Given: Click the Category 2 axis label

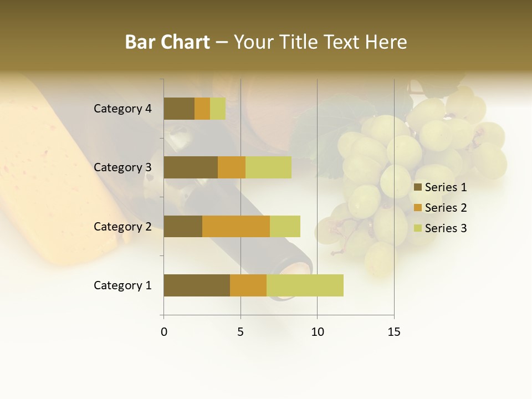Looking at the screenshot, I should click(x=122, y=226).
